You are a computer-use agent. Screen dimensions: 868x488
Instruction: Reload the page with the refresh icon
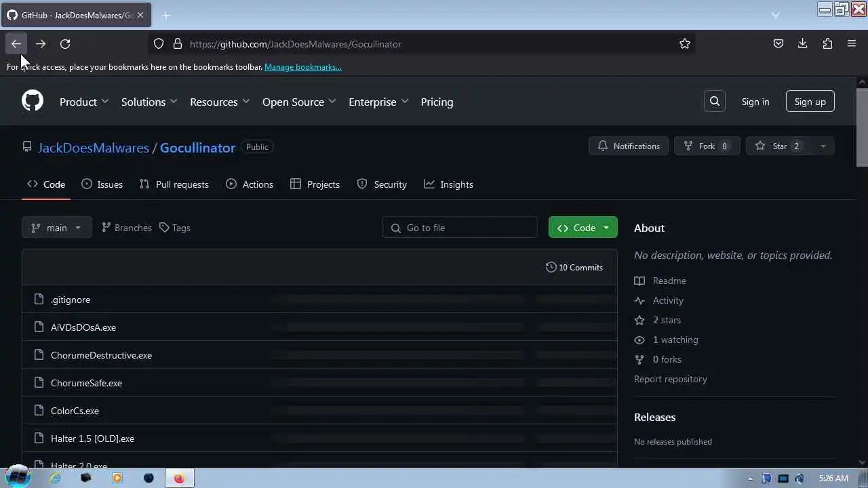[65, 44]
